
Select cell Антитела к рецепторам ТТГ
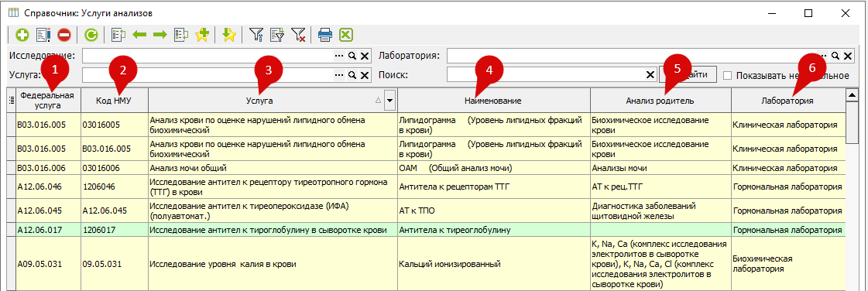494,187
